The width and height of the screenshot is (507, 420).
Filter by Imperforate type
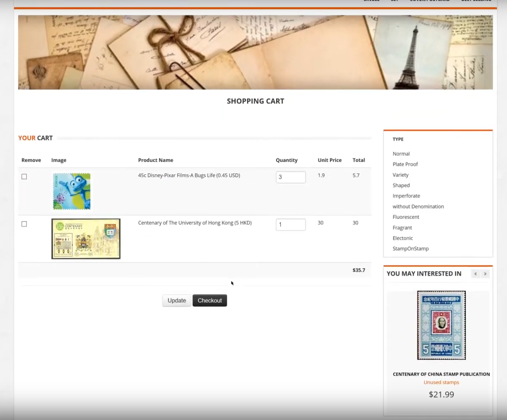pos(406,196)
